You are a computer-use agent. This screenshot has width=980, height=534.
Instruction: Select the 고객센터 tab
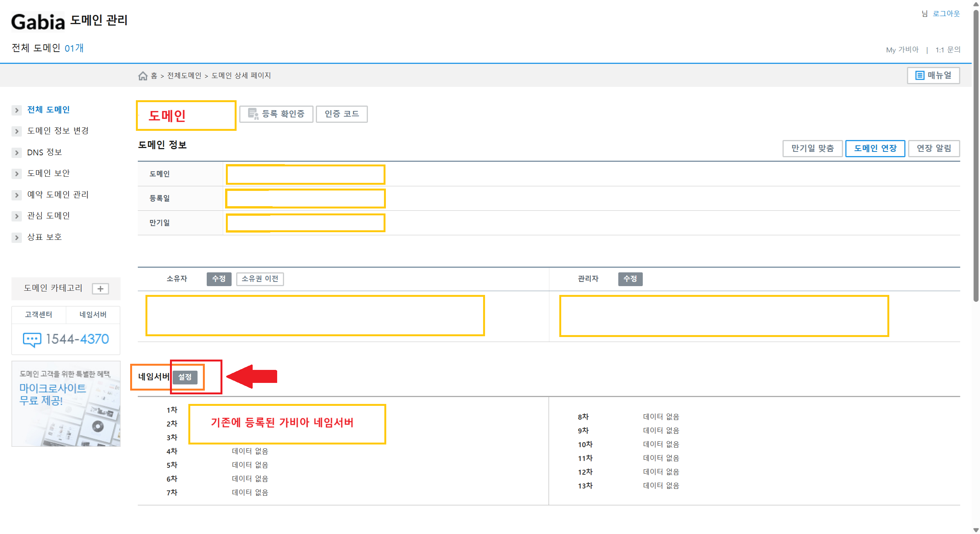point(39,314)
